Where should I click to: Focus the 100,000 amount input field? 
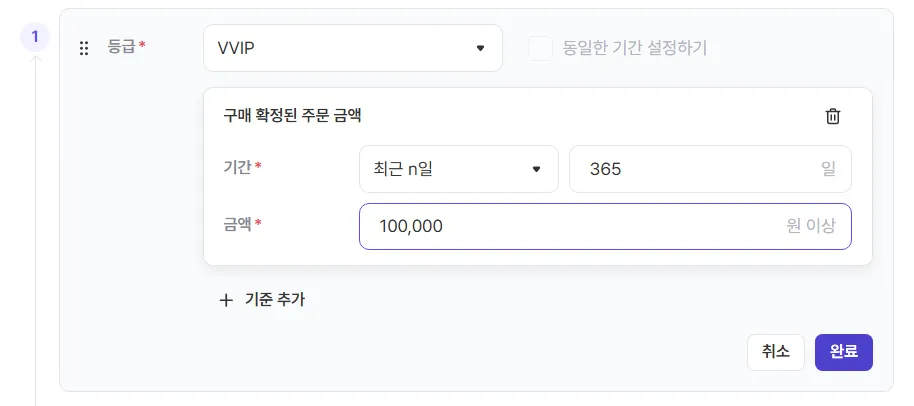click(x=605, y=226)
